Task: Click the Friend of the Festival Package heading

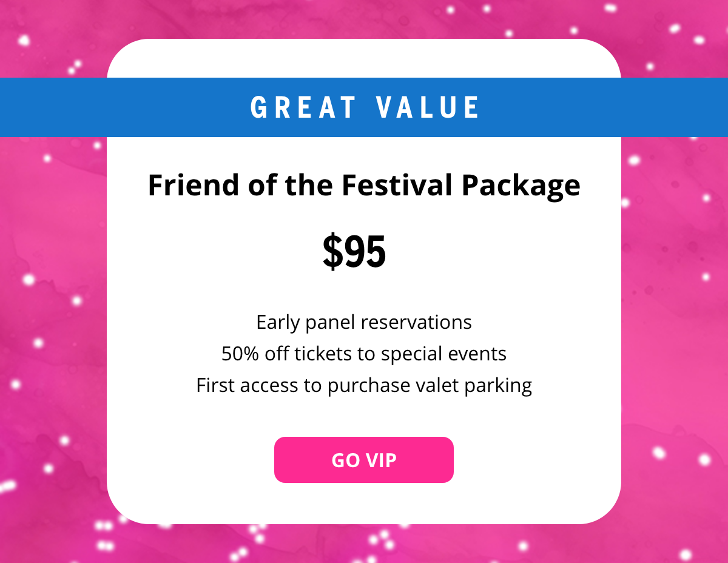Action: (364, 185)
